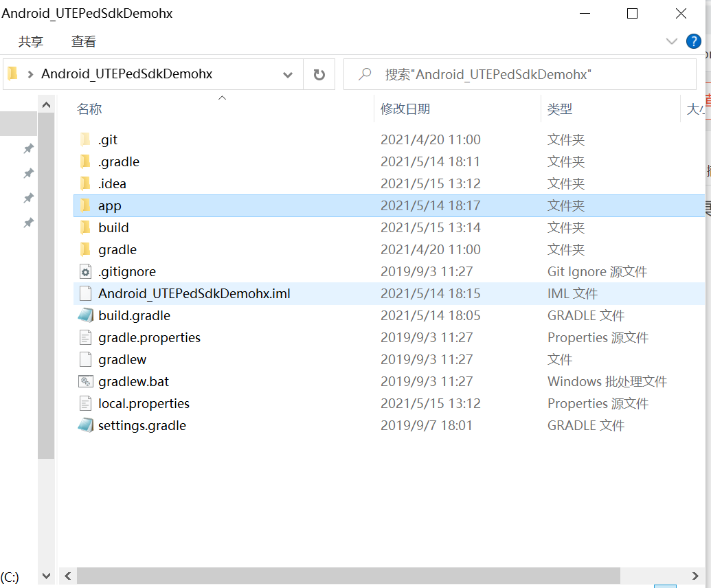711x588 pixels.
Task: Click the (C:) drive label in navigation pane
Action: [x=10, y=577]
